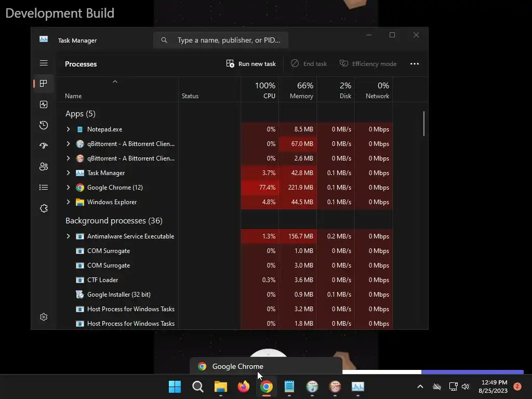Screen dimensions: 532x399
Task: Open the Users page icon
Action: pos(44,167)
